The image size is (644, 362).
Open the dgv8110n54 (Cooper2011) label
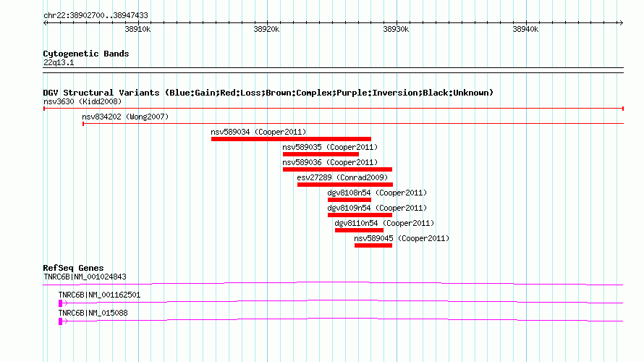point(384,223)
